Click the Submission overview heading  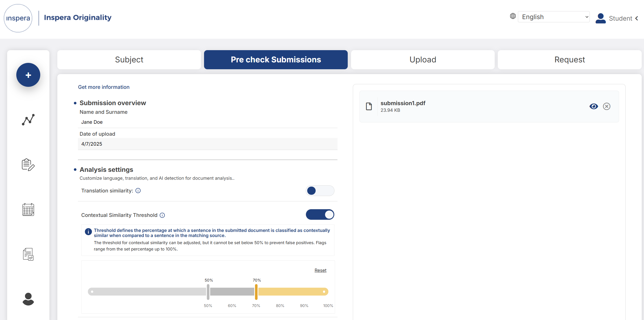coord(113,103)
